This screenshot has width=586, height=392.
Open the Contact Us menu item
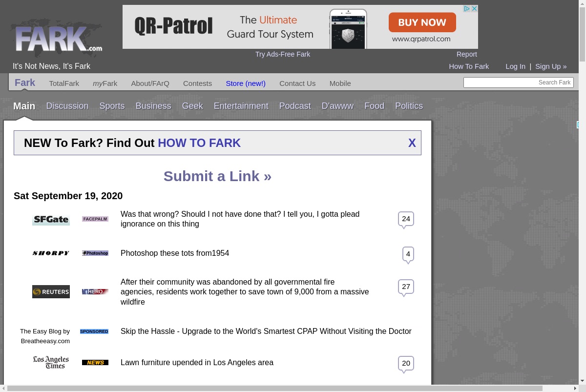pos(297,83)
